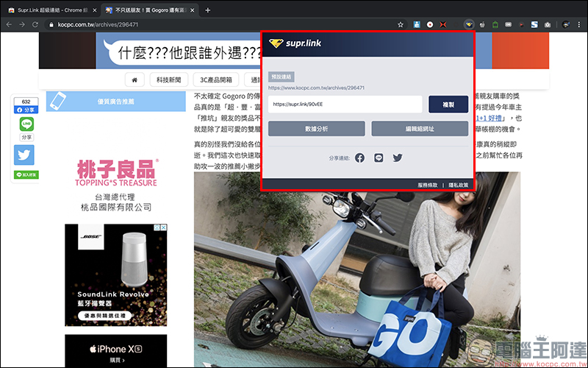
Task: Open the 3C產品開箱 menu item
Action: coord(216,79)
